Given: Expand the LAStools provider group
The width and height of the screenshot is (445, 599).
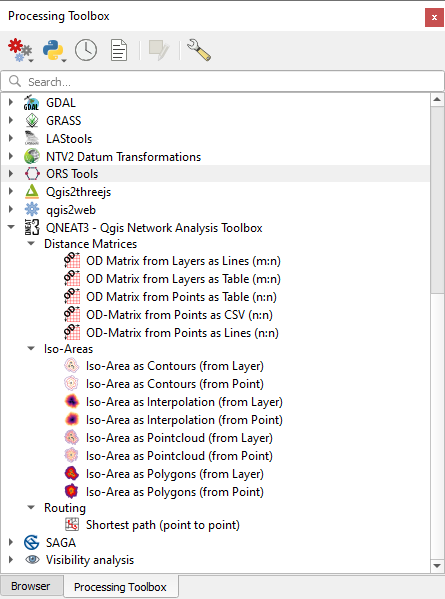Looking at the screenshot, I should coord(11,138).
